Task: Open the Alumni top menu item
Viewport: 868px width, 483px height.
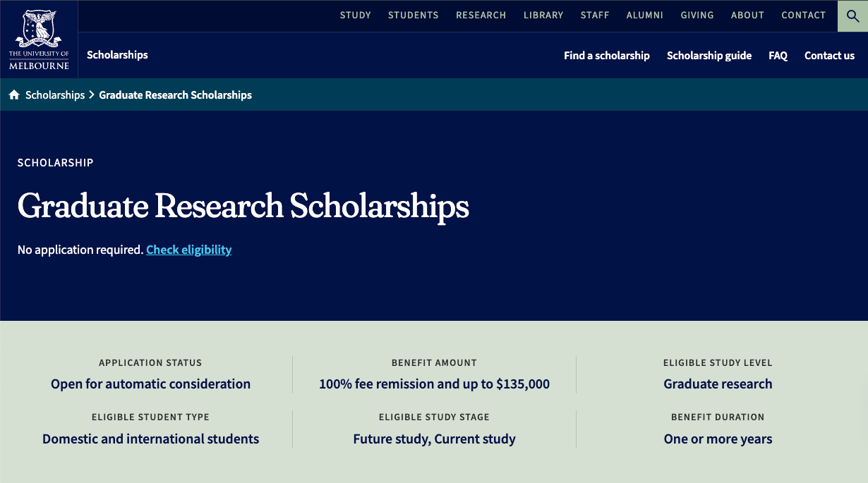Action: (x=645, y=15)
